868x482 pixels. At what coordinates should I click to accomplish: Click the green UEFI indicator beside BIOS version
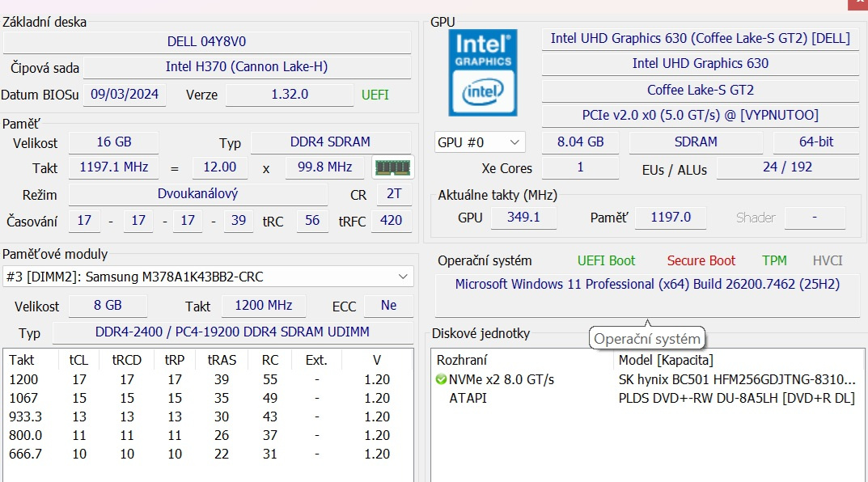pos(375,95)
